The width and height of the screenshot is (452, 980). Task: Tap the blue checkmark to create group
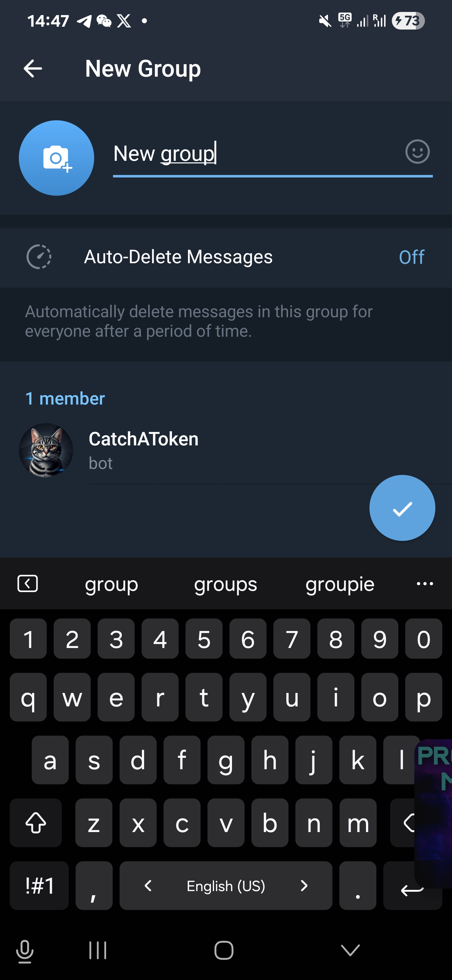point(402,508)
